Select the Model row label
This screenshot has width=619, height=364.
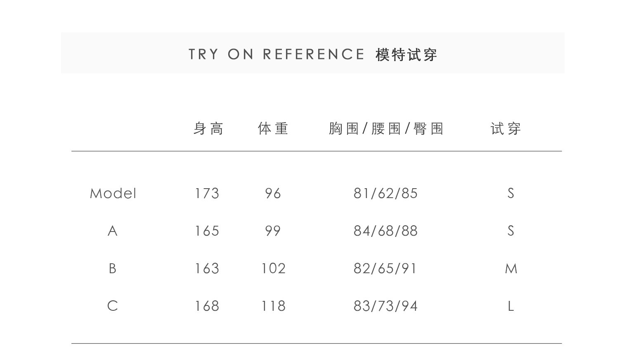pos(113,194)
